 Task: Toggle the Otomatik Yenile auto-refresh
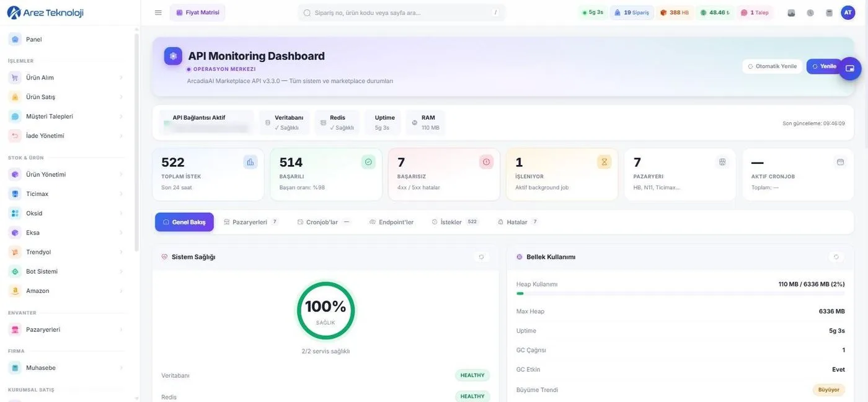coord(772,66)
